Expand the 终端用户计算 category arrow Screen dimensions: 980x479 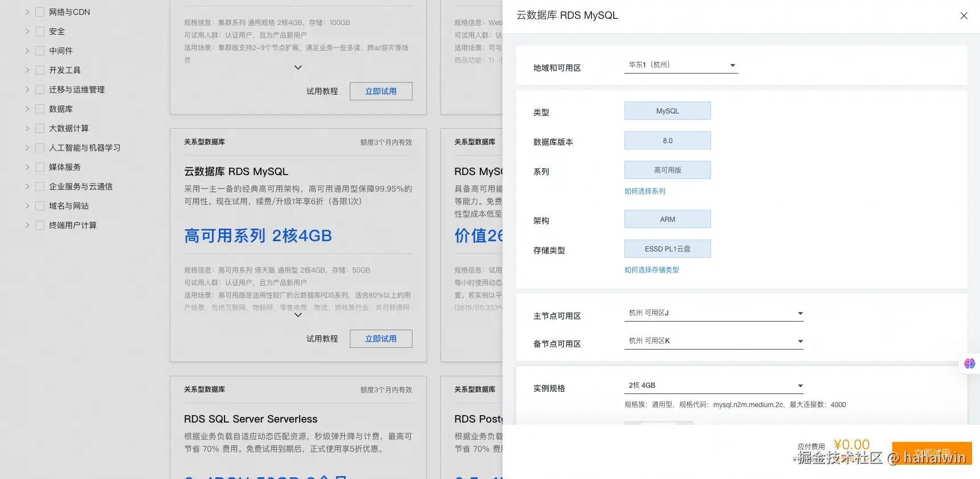[27, 225]
